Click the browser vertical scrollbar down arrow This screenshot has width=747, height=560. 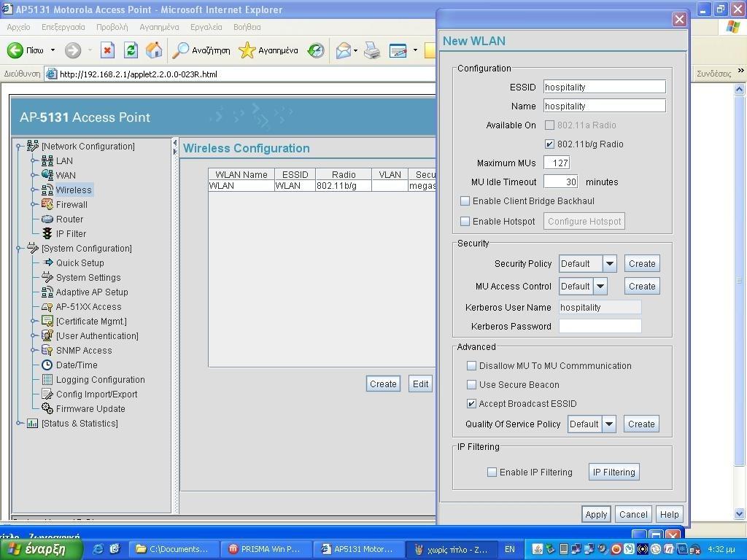coord(740,514)
